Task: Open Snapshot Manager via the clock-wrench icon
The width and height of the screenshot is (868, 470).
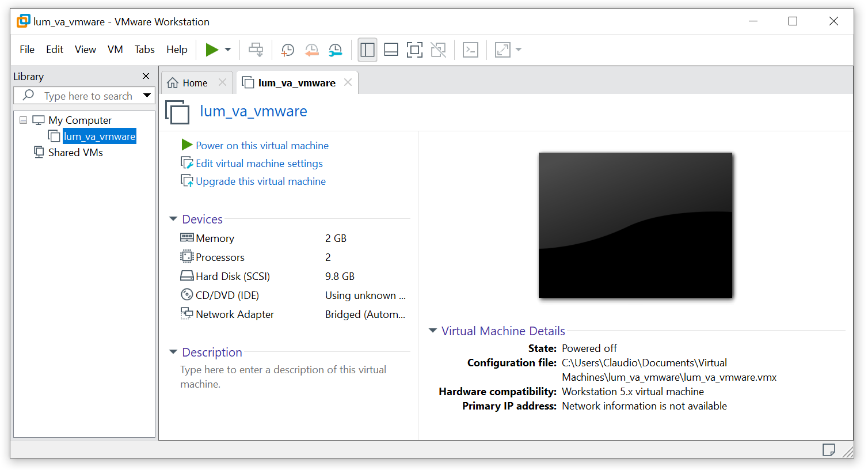Action: (x=335, y=50)
